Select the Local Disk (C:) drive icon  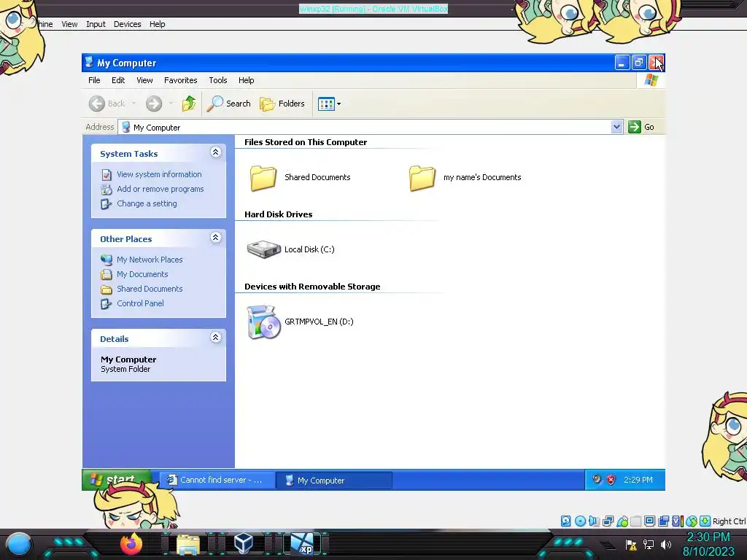pyautogui.click(x=263, y=249)
